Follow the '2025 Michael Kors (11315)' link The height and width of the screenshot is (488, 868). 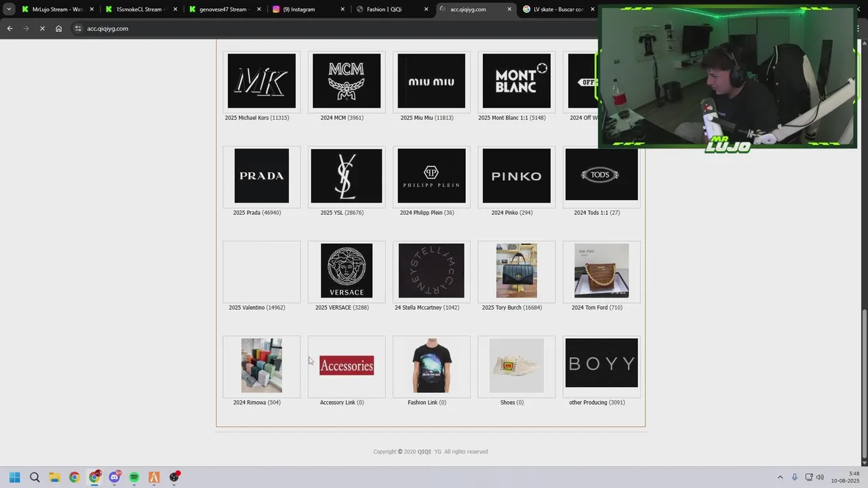[x=257, y=118]
